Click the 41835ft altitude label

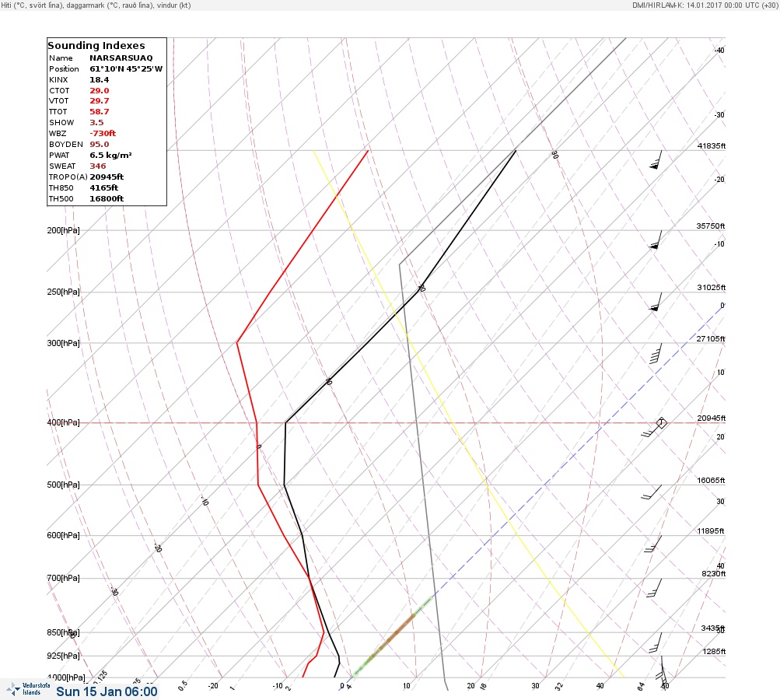[x=712, y=145]
